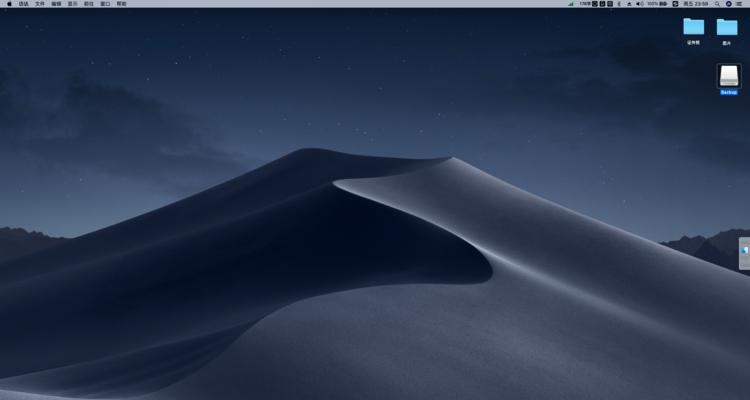This screenshot has height=400, width=750.
Task: Open Spotlight search magnifier in menu bar
Action: click(x=717, y=3)
